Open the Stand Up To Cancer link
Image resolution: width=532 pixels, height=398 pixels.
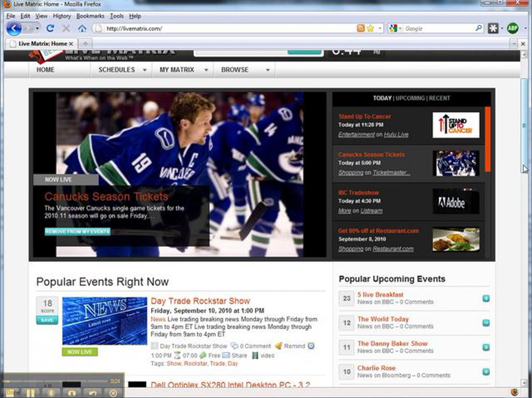pos(365,116)
